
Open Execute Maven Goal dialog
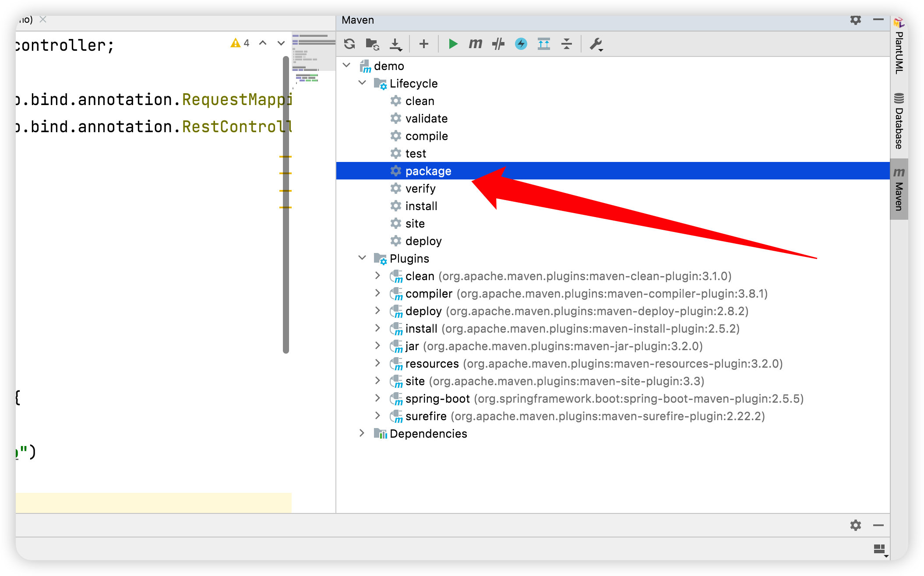pyautogui.click(x=475, y=44)
